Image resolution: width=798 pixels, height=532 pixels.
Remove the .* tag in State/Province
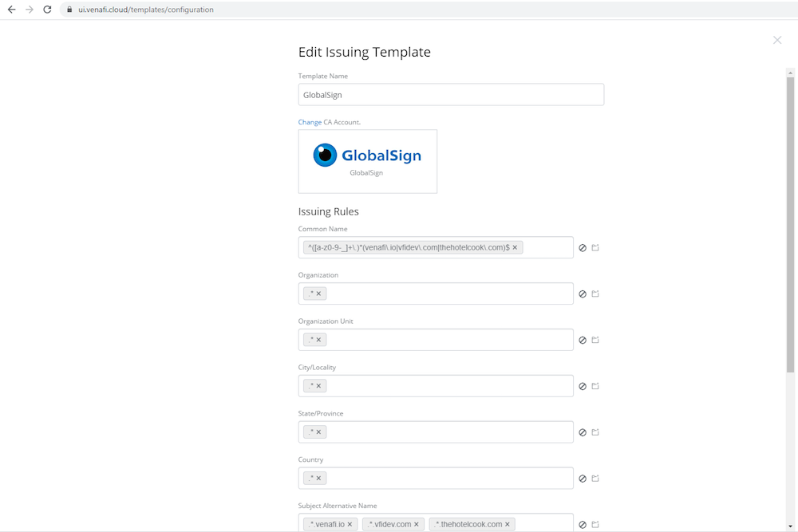click(x=318, y=432)
